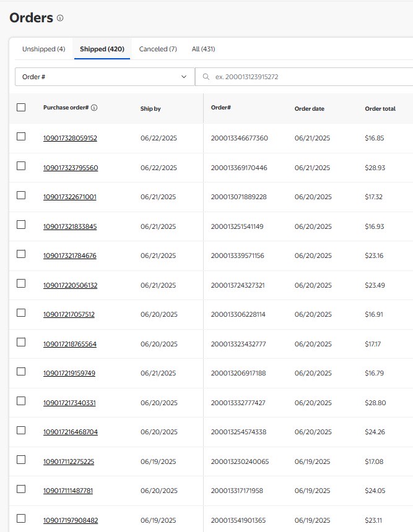Open purchase order 109017328059152
Screen dimensions: 413x532
tap(70, 138)
